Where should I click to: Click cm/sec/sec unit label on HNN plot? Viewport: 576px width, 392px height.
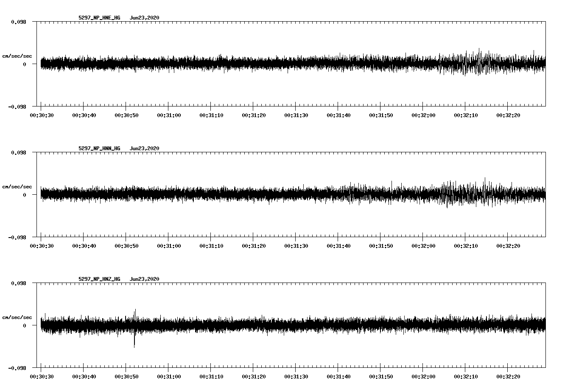click(x=17, y=187)
